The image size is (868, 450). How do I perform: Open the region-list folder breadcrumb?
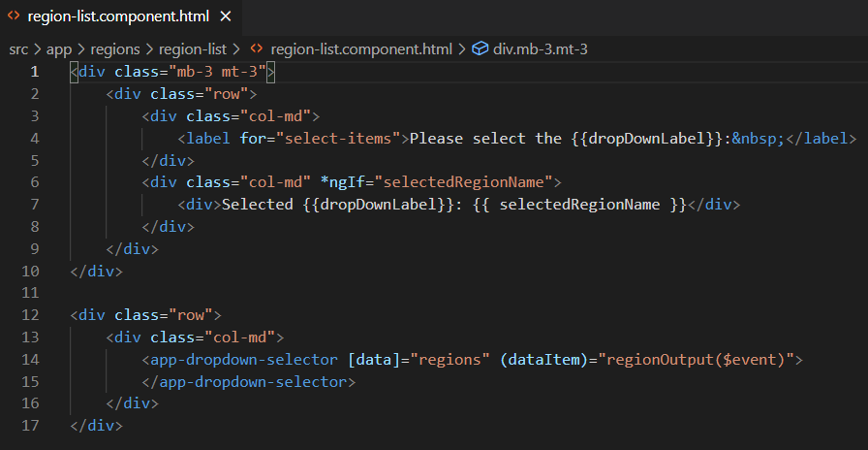coord(194,48)
